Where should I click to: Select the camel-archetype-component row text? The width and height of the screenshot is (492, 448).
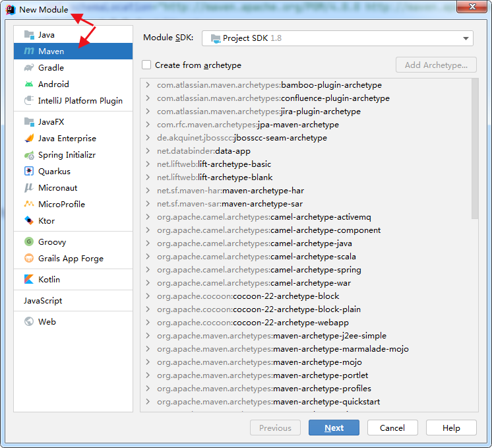269,230
